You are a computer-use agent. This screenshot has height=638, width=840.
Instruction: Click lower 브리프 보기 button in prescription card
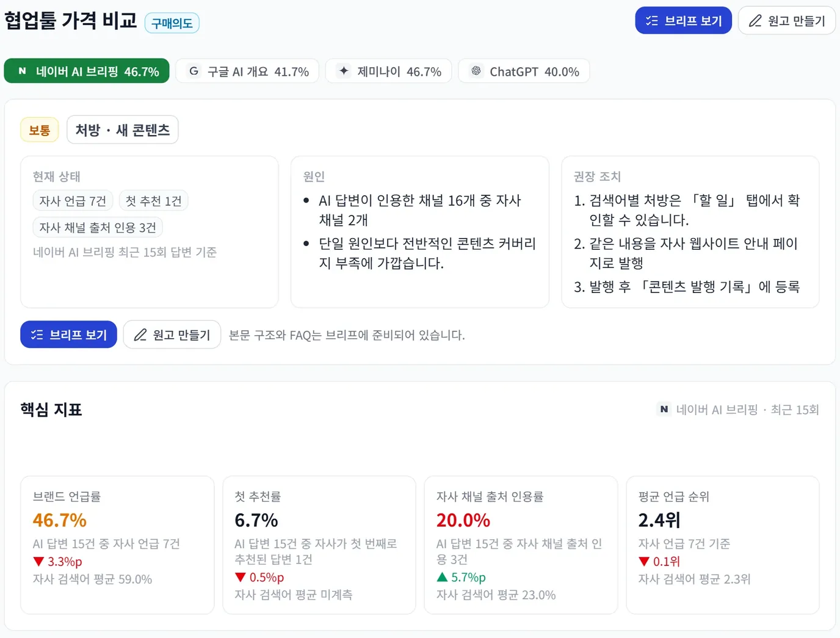(x=68, y=335)
